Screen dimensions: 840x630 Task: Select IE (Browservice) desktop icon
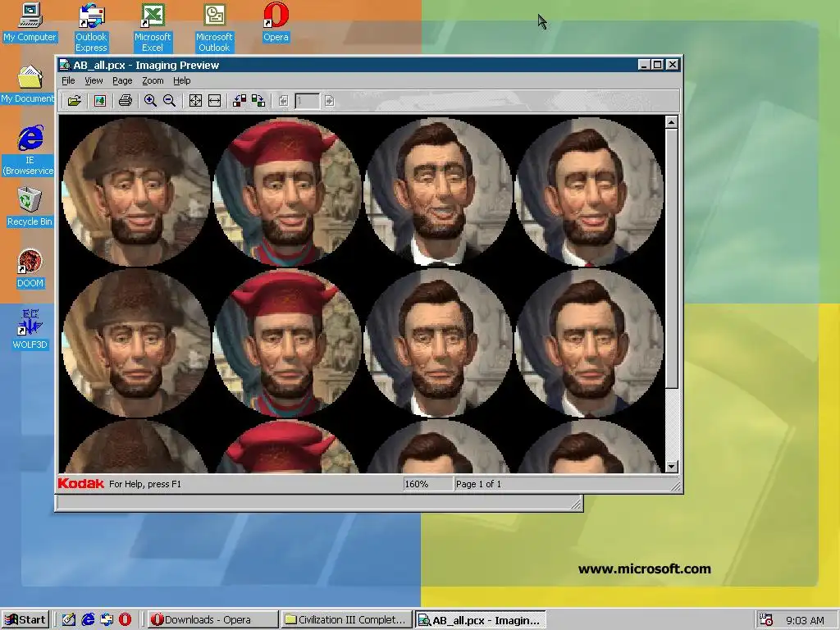tap(30, 151)
